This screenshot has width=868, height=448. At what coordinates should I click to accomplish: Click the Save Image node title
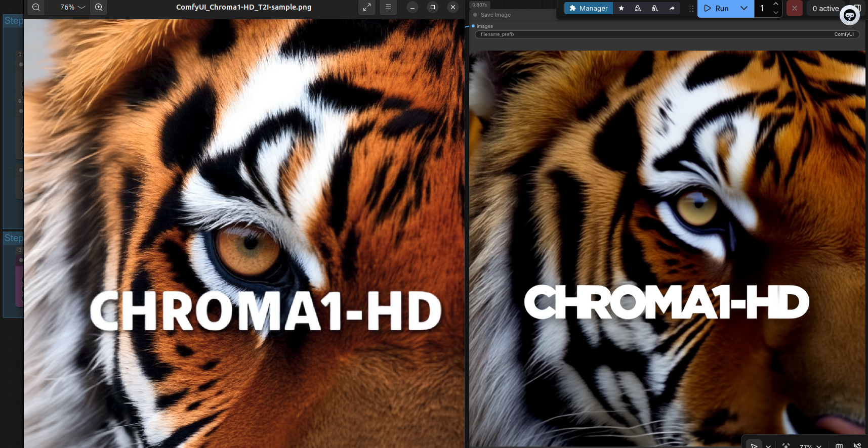[495, 15]
